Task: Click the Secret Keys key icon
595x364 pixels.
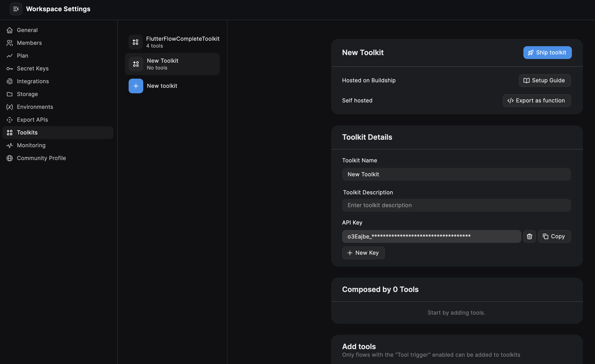Action: [x=10, y=69]
